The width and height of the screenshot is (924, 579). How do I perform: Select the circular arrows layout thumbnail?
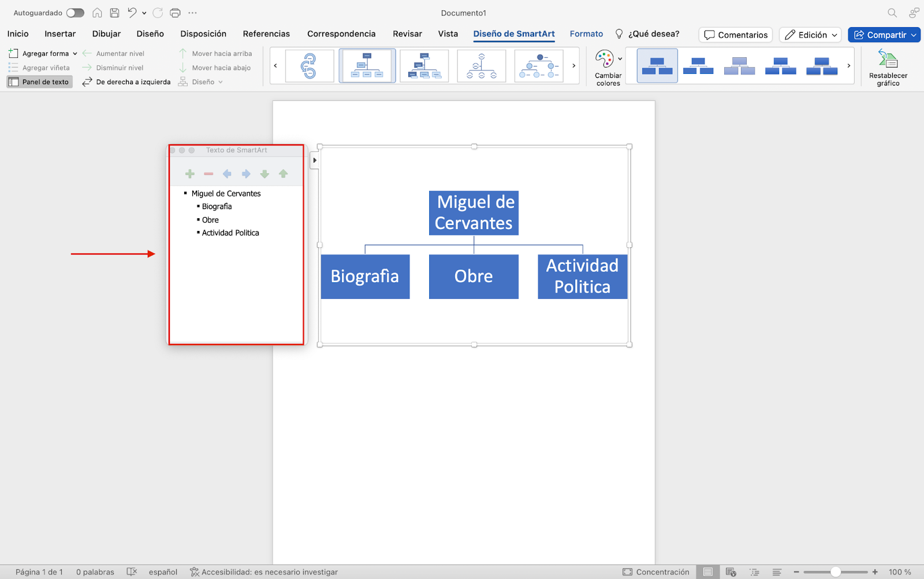coord(310,66)
